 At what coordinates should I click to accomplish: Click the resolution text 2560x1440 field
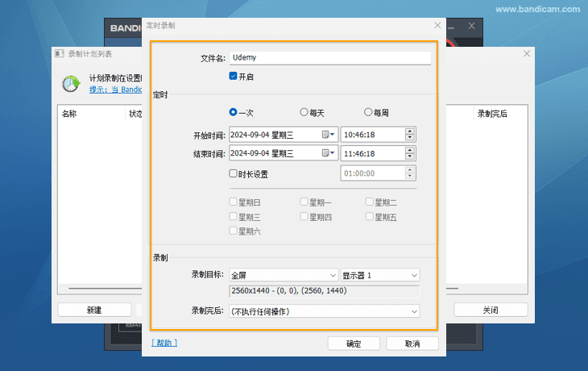[x=325, y=291]
